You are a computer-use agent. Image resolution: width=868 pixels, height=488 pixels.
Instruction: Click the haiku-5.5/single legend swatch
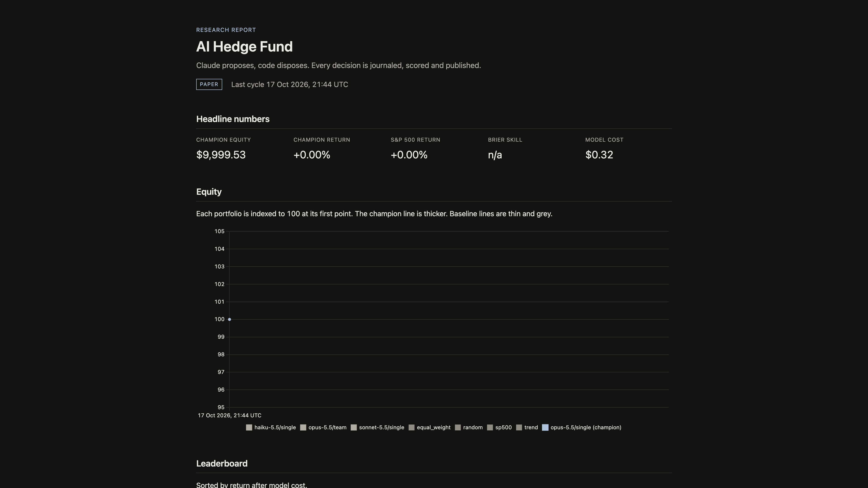click(249, 427)
